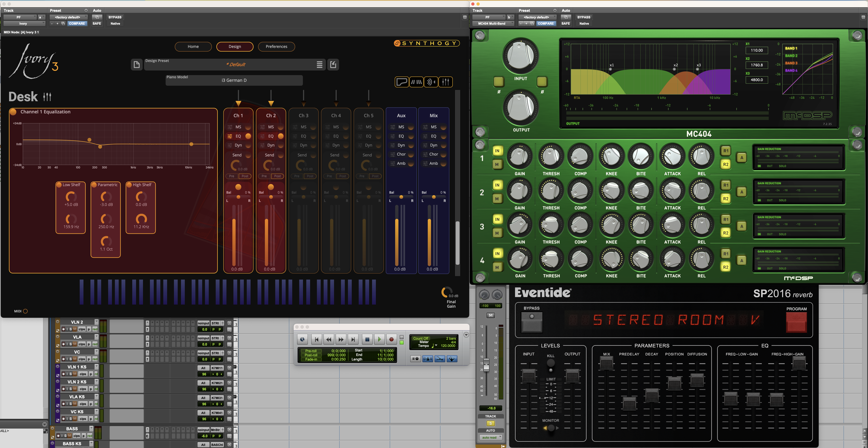Toggle EQ on Ch 1 strip
Screen dimensions: 868x448
tap(248, 136)
